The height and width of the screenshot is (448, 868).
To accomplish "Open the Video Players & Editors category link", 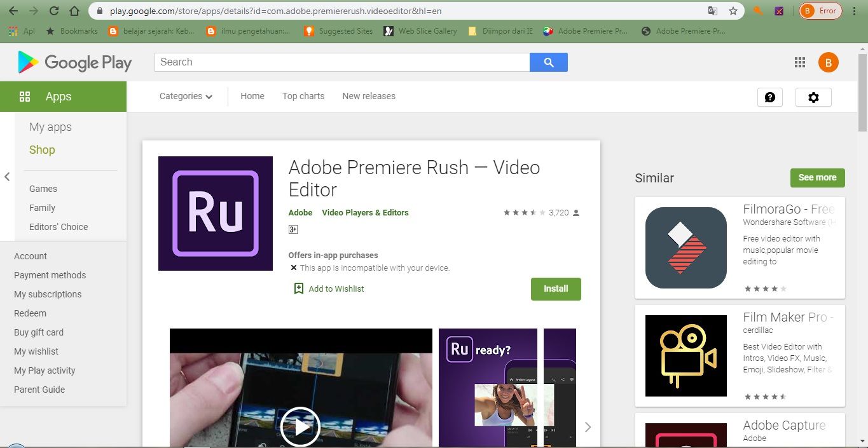I will point(365,213).
